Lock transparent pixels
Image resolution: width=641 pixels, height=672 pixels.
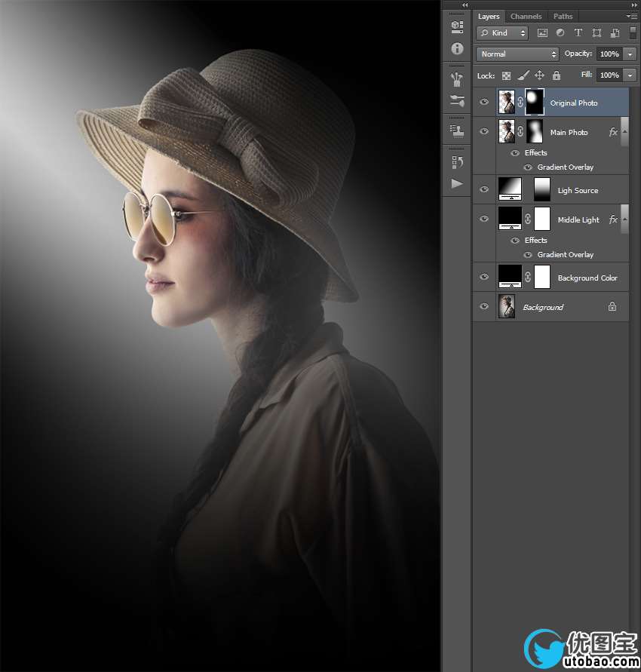tap(507, 76)
